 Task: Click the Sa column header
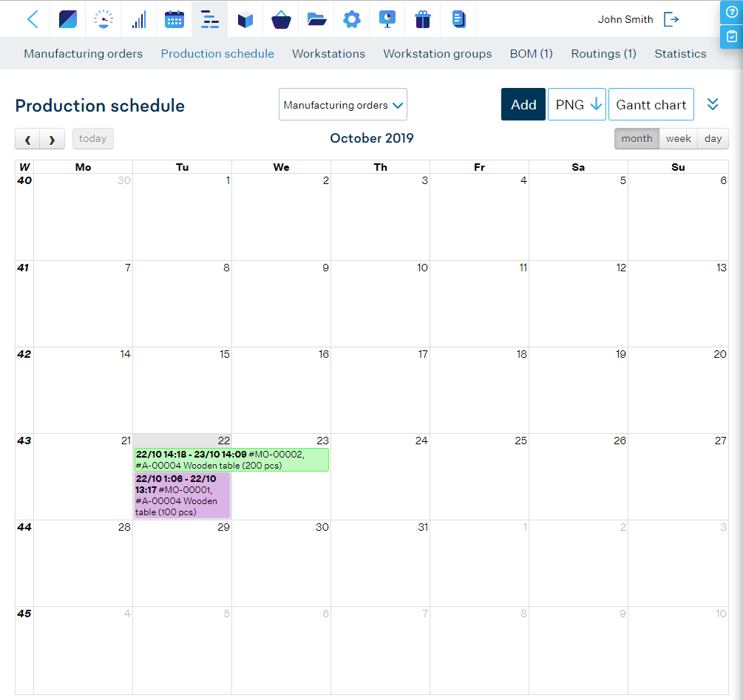[x=578, y=167]
